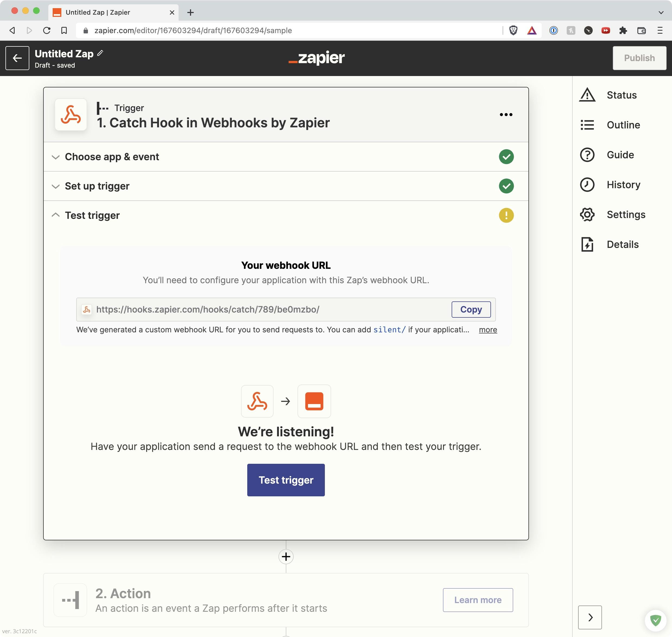672x637 pixels.
Task: Open the Settings gear icon in sidebar
Action: click(x=587, y=215)
